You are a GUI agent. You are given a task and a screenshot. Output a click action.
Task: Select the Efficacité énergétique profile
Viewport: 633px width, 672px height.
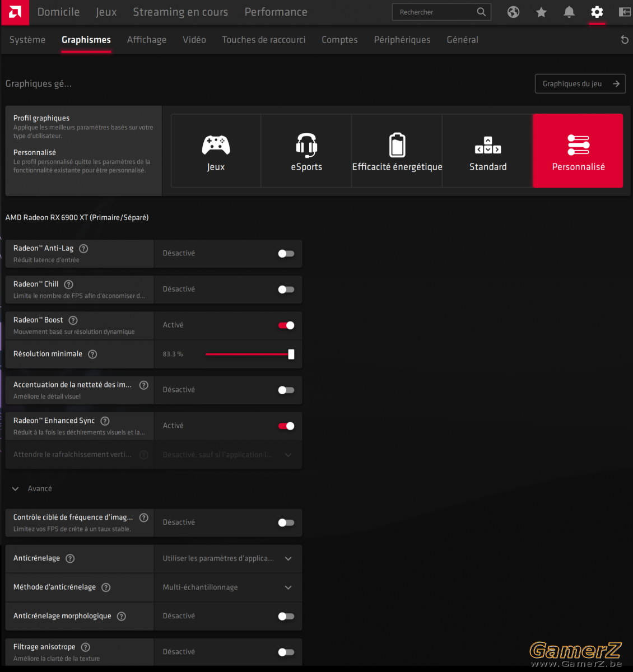tap(397, 151)
